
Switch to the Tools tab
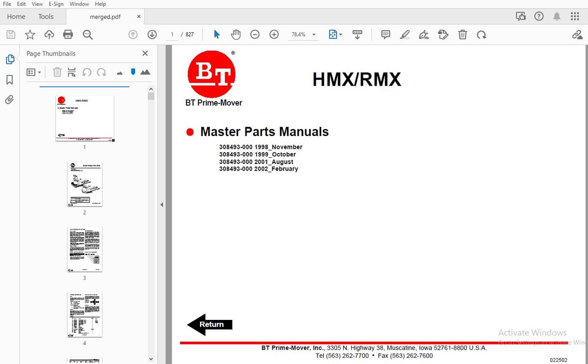point(46,16)
